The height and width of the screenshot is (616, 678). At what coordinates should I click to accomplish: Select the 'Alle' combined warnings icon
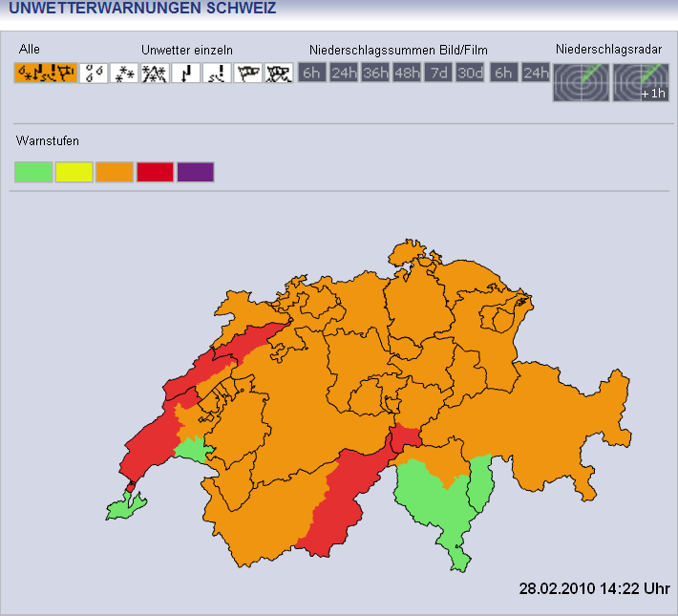[x=45, y=73]
